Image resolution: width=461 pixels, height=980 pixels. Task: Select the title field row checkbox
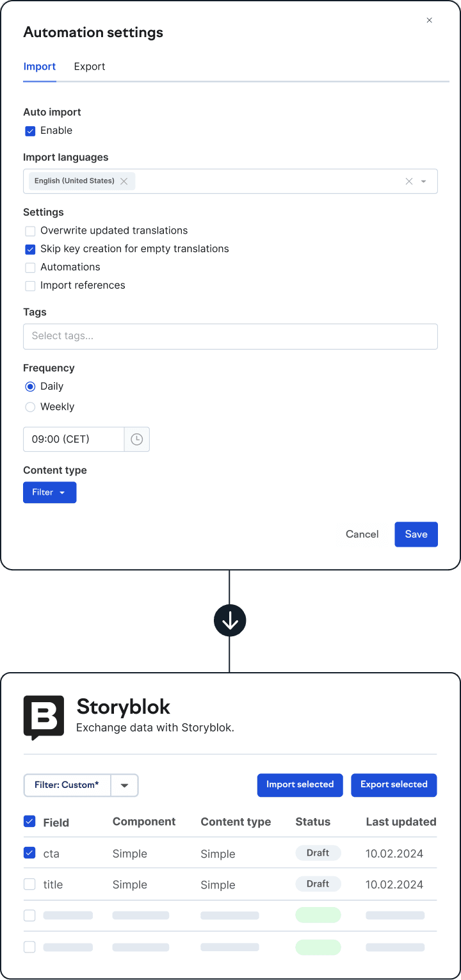point(29,885)
